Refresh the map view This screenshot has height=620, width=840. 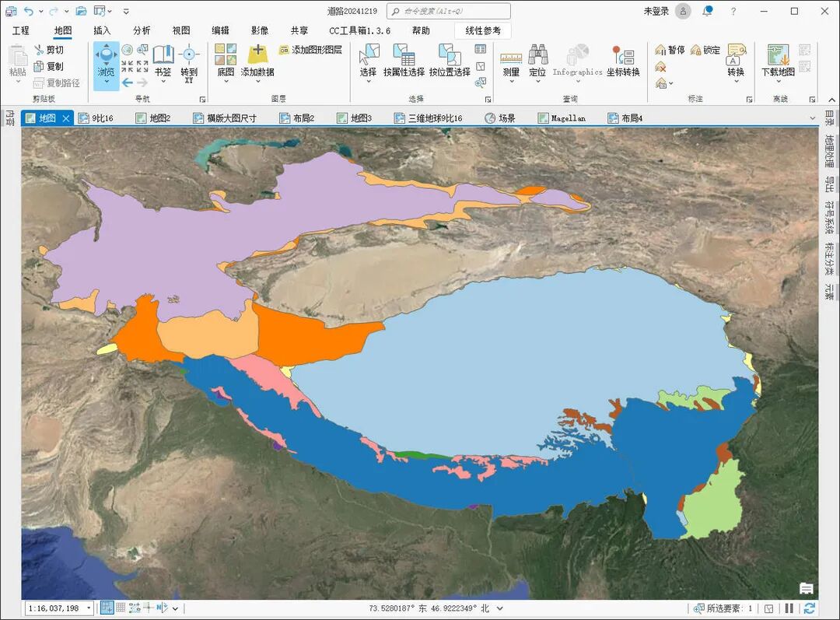click(x=810, y=608)
